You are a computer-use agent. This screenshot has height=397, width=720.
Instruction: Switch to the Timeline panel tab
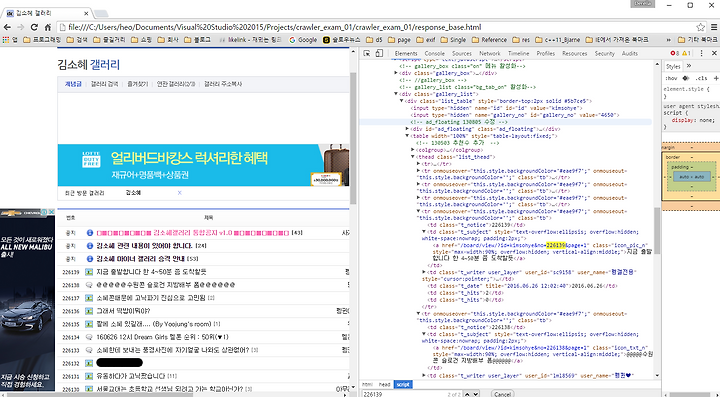[x=518, y=53]
